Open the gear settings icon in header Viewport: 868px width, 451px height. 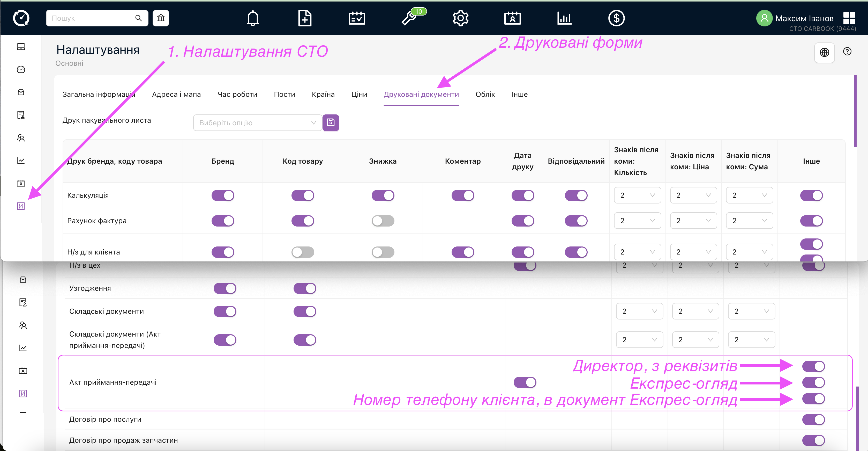tap(460, 18)
